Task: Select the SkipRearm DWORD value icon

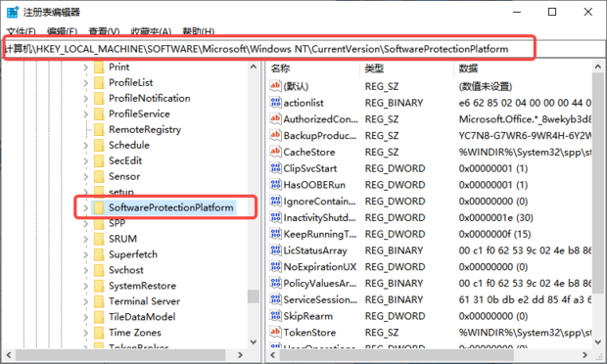Action: pyautogui.click(x=275, y=316)
